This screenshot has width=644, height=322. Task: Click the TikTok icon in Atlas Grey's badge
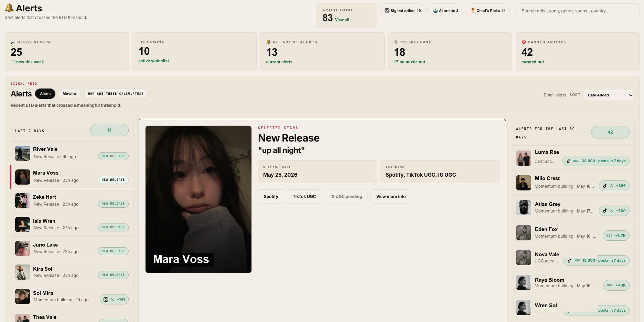pyautogui.click(x=605, y=211)
